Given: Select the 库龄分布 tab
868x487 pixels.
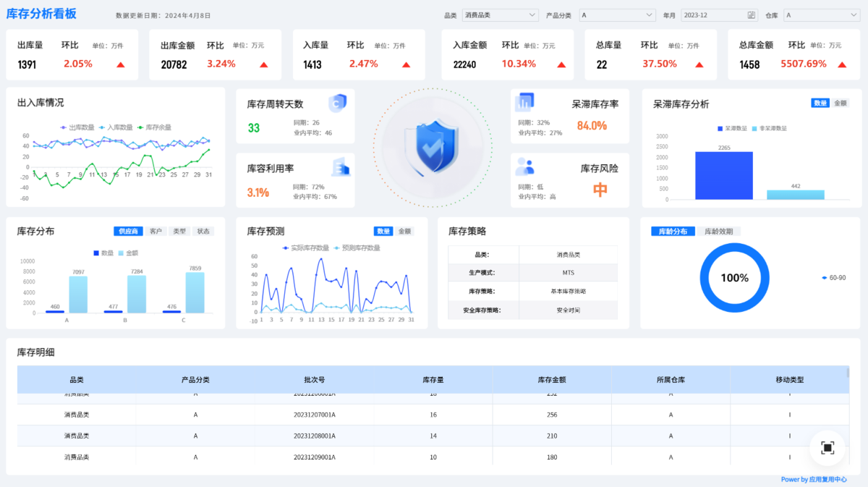Looking at the screenshot, I should [x=673, y=232].
